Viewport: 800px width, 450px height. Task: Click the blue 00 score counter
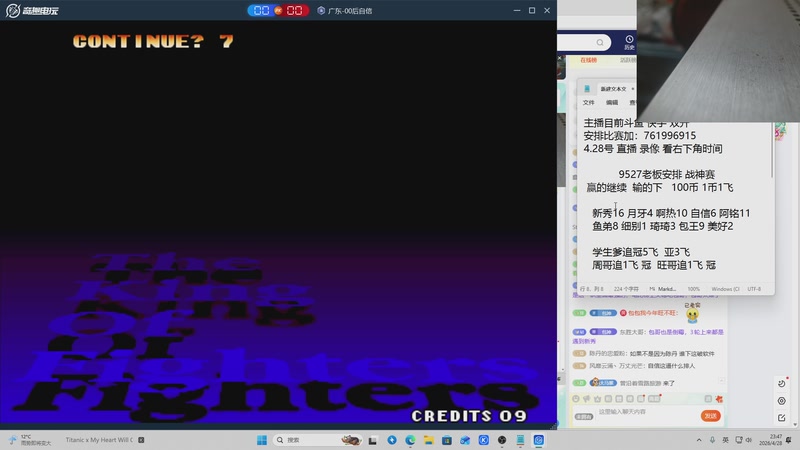pos(261,10)
